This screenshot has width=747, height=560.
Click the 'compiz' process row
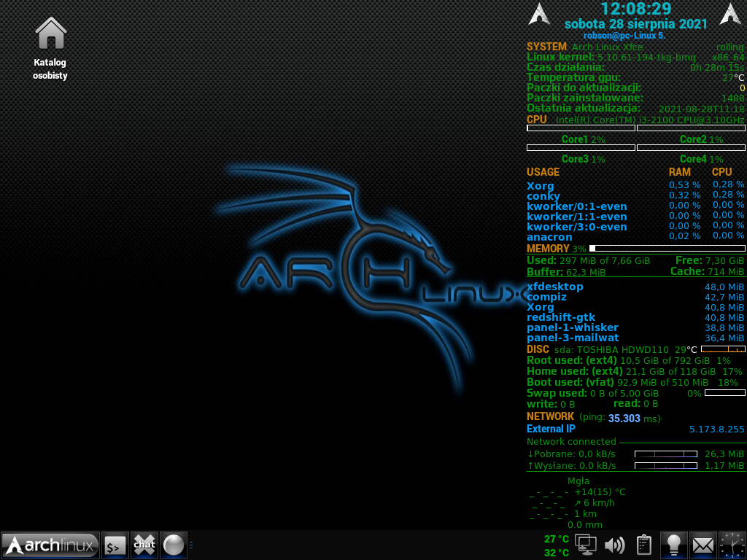[635, 297]
